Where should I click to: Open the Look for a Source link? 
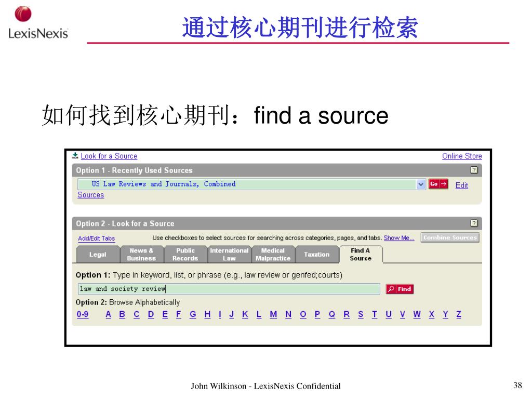[109, 156]
